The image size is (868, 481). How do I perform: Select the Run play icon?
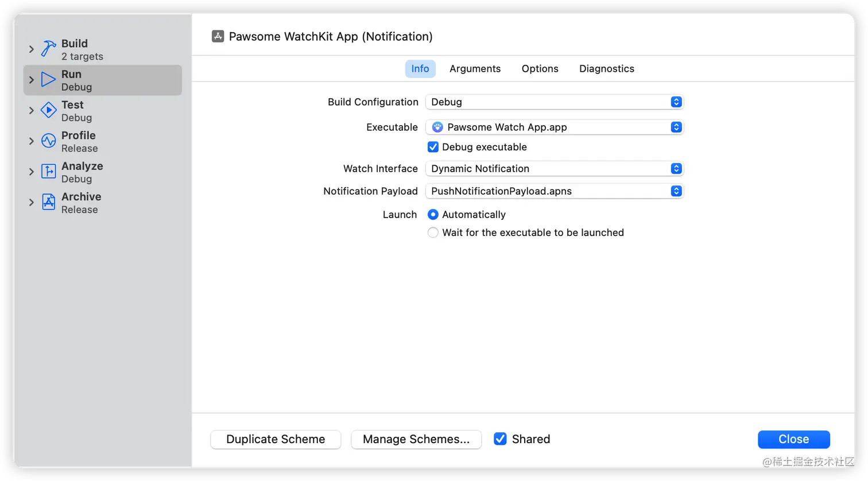tap(49, 80)
